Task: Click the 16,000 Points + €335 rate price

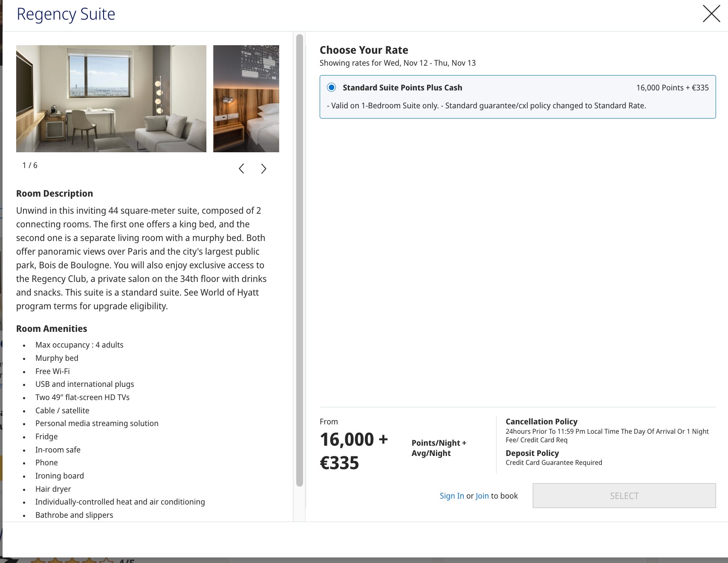Action: click(672, 87)
